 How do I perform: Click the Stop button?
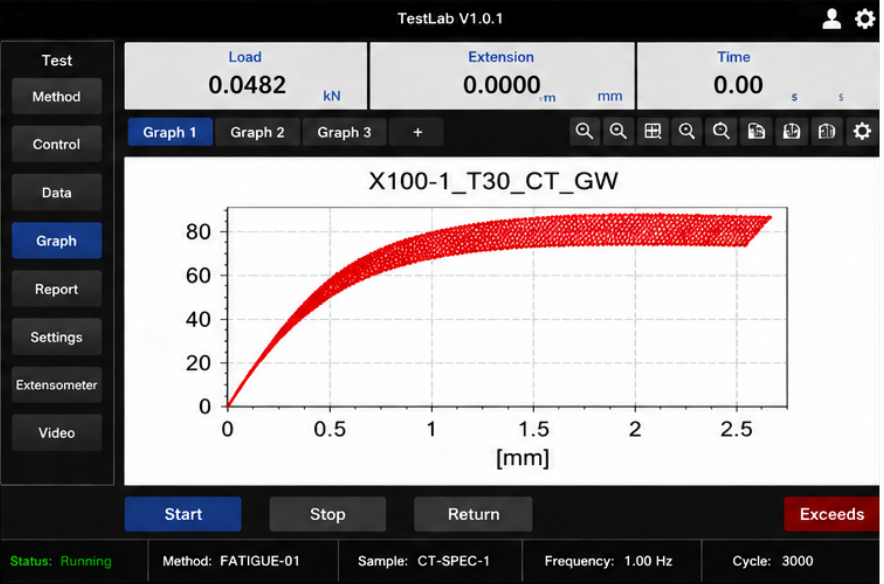(328, 514)
